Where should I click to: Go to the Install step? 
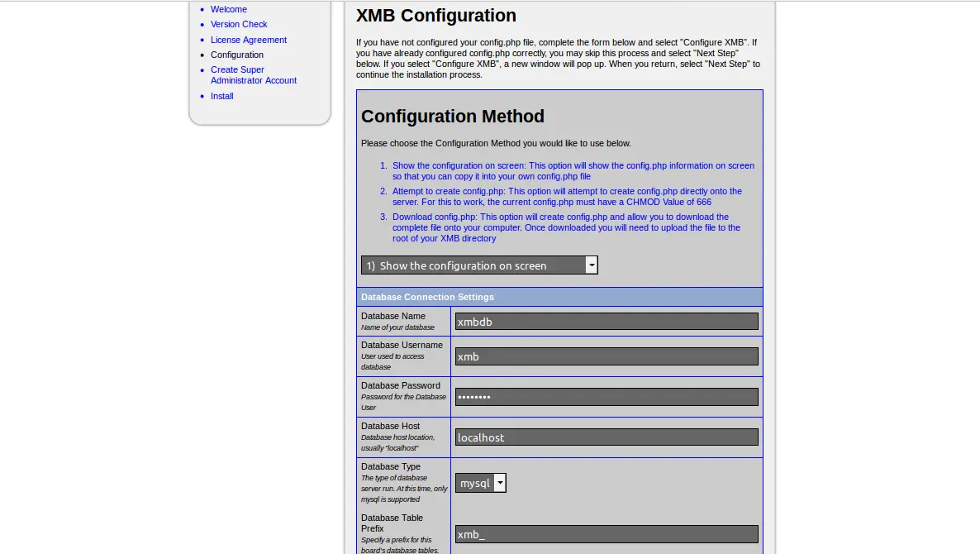pos(222,96)
